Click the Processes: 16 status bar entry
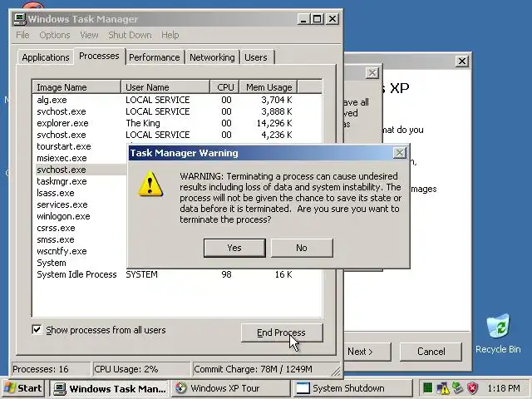The image size is (532, 399). [51, 369]
